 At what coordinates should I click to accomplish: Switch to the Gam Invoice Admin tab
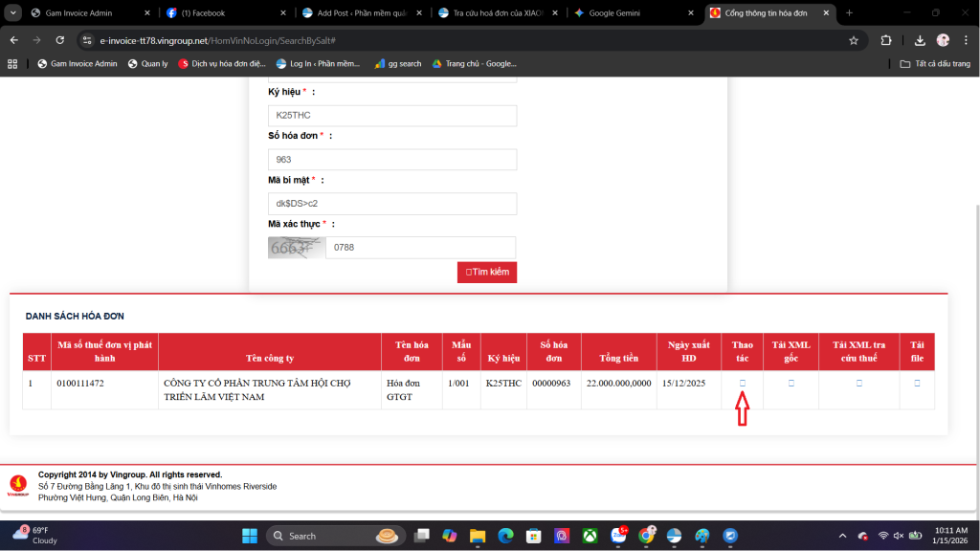(81, 13)
